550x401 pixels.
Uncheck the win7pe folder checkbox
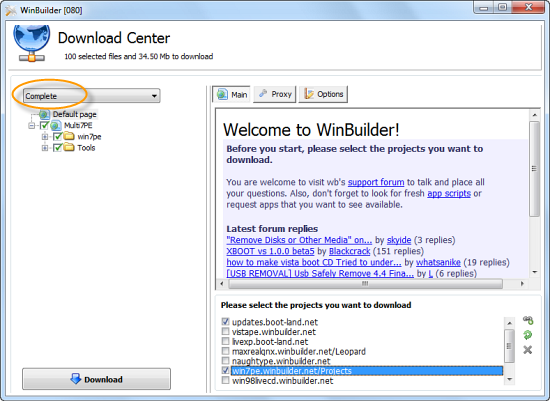(58, 136)
